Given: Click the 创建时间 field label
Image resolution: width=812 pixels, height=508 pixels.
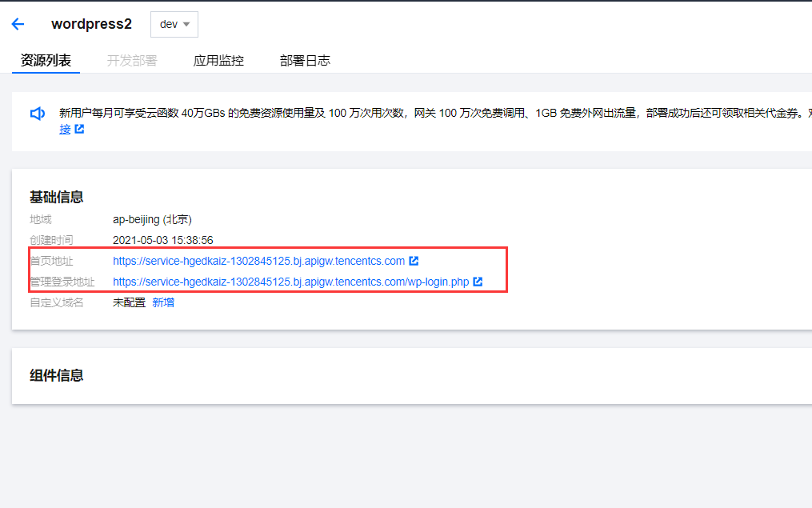Looking at the screenshot, I should [51, 240].
